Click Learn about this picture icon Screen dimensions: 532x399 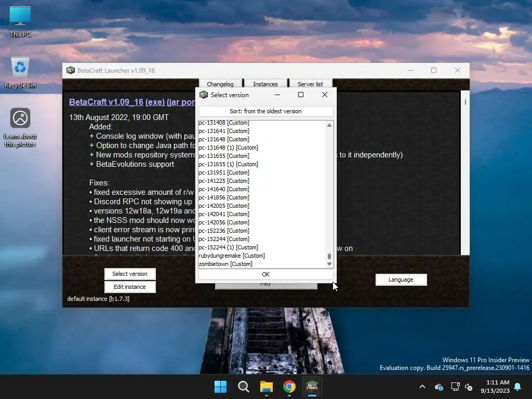coord(20,127)
